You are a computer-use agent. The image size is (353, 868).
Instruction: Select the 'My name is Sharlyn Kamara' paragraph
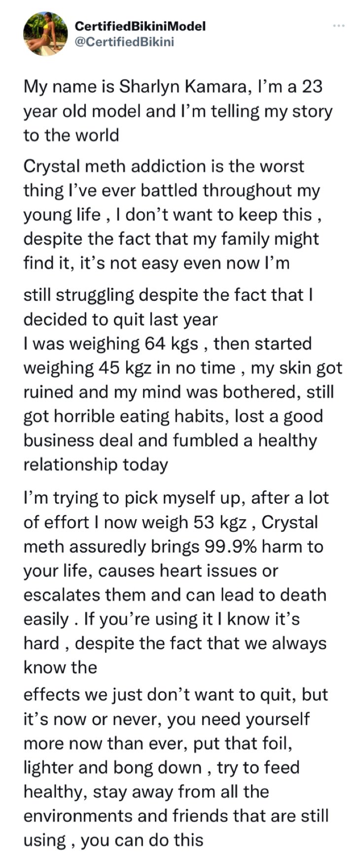tap(178, 110)
